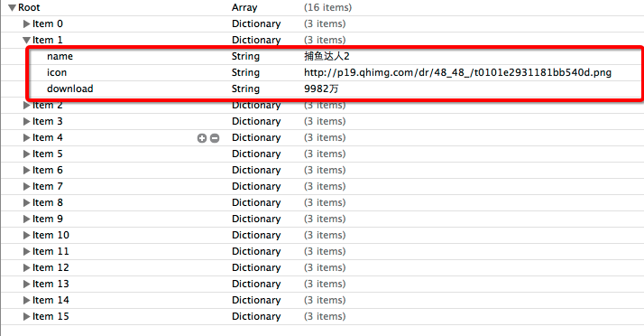Select the Item 15 row label

pos(51,316)
